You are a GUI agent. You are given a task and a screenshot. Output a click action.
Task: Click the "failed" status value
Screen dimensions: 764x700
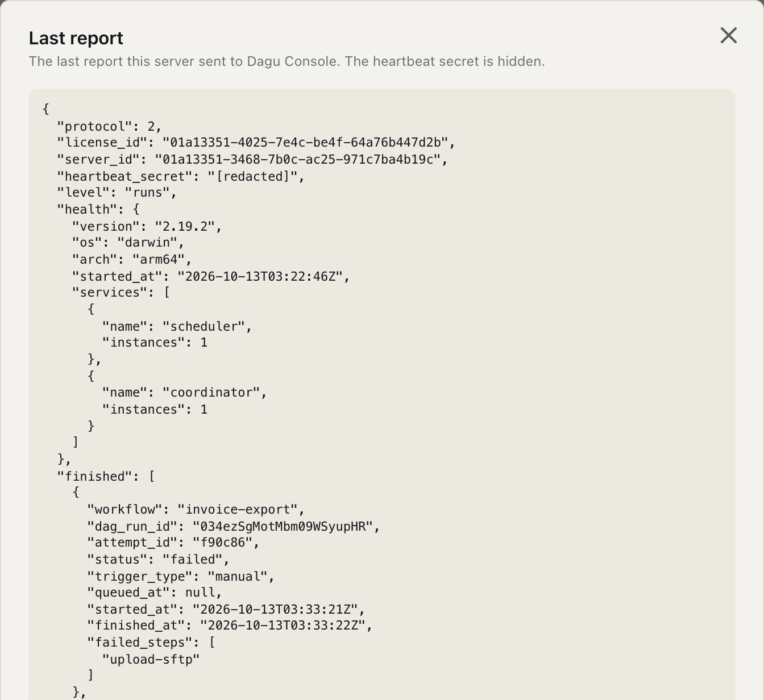[193, 560]
